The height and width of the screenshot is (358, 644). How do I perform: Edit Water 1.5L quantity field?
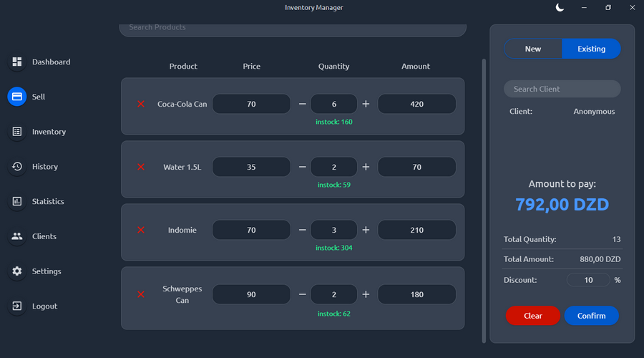[334, 167]
